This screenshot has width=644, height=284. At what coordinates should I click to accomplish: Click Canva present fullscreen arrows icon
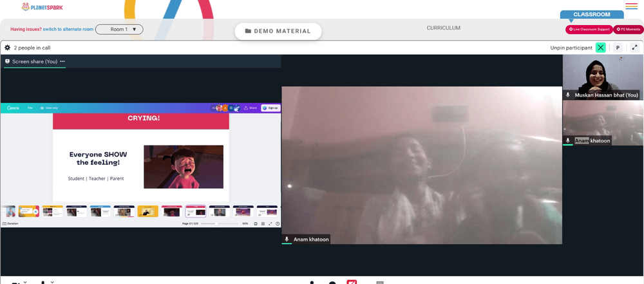pyautogui.click(x=270, y=223)
